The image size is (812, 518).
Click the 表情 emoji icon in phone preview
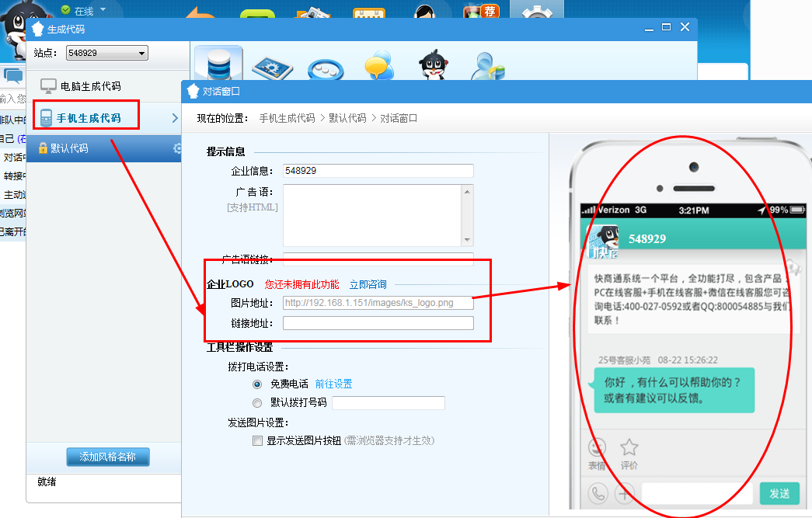coord(597,448)
